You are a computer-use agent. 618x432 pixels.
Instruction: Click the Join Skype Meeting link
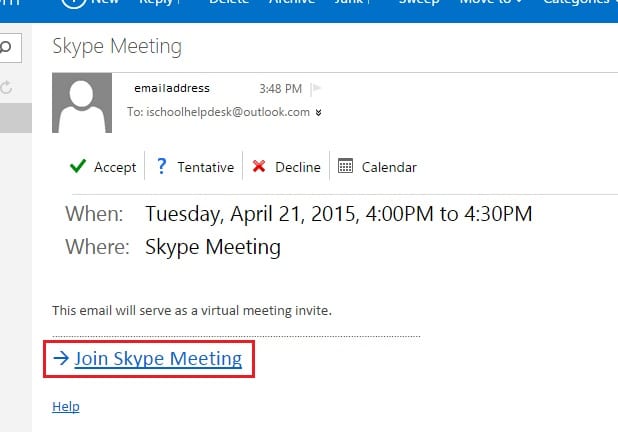tap(158, 359)
